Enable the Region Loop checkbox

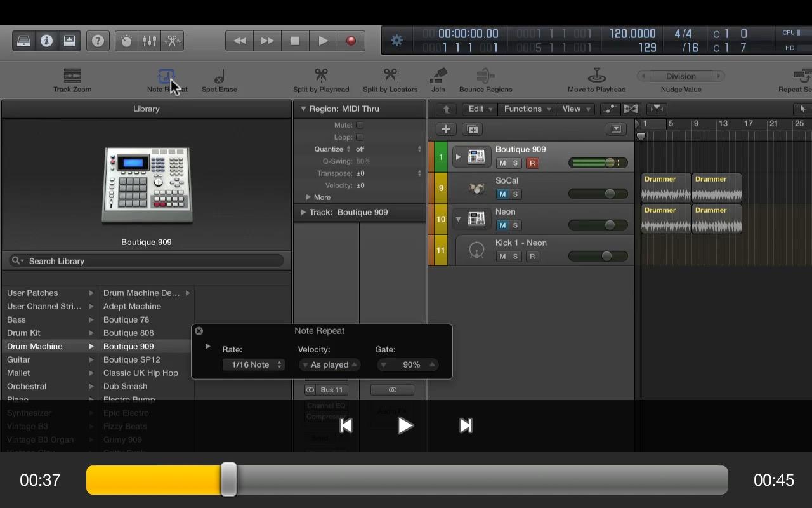360,137
